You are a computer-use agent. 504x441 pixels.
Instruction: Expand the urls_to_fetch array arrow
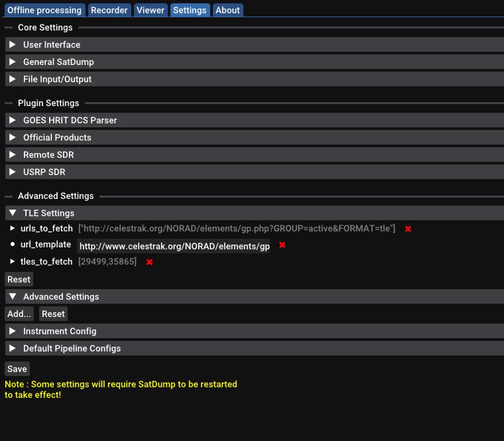[12, 229]
